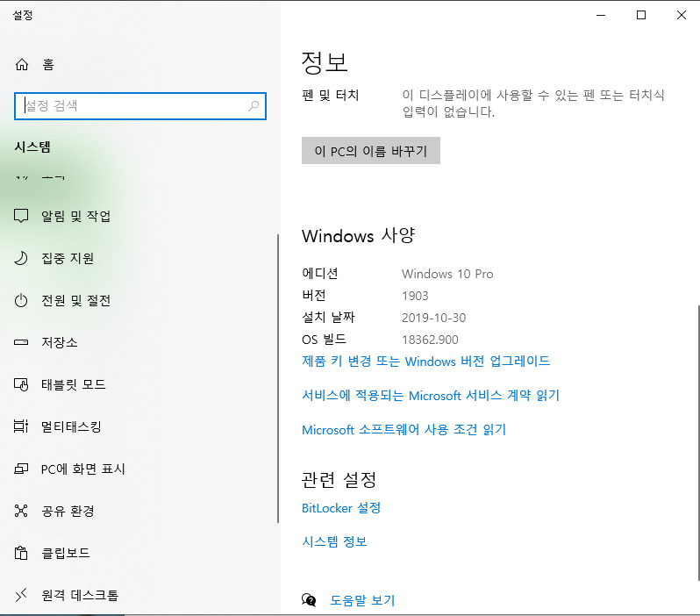Open Microsoft 서비스 계약 읽기 link
Screen dimensions: 700x616
(431, 396)
